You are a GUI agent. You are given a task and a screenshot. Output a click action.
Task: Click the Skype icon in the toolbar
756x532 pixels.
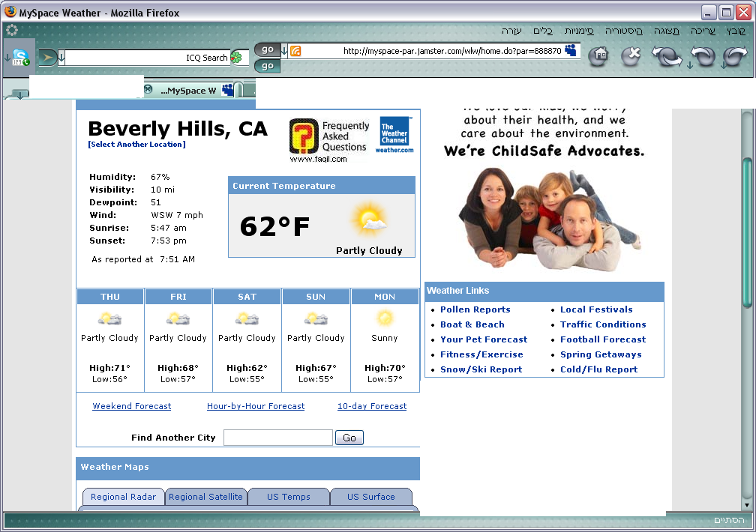(x=19, y=57)
